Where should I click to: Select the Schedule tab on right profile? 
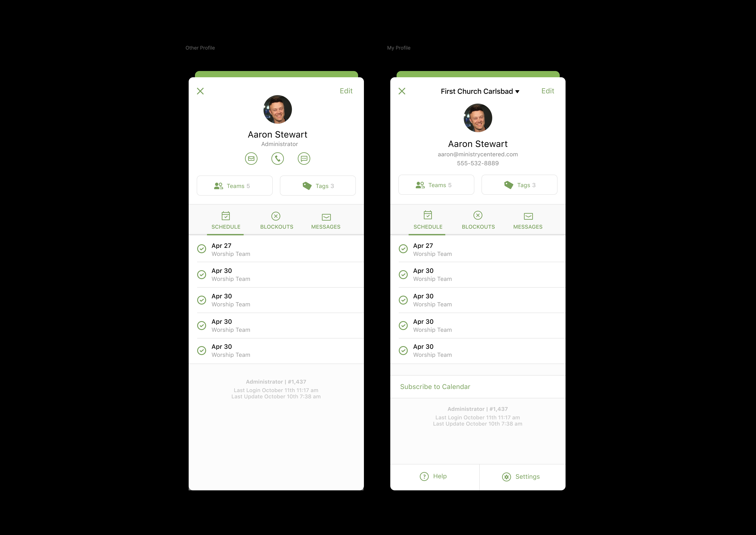coord(427,220)
